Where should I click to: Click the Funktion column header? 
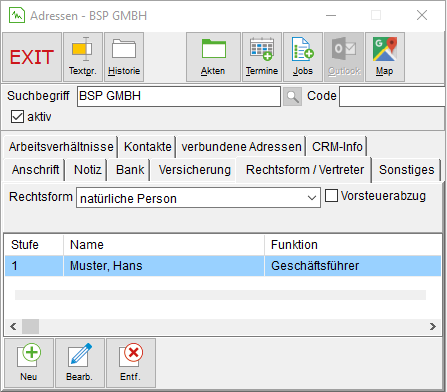pyautogui.click(x=353, y=245)
